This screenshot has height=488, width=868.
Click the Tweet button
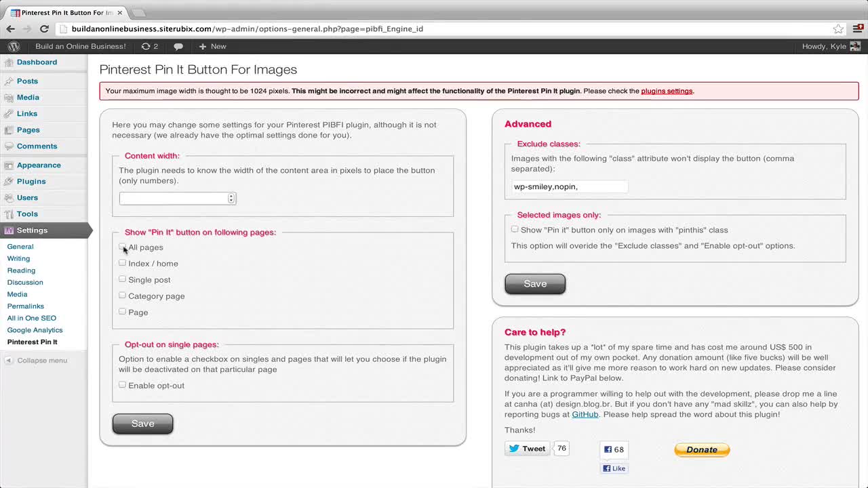click(527, 449)
